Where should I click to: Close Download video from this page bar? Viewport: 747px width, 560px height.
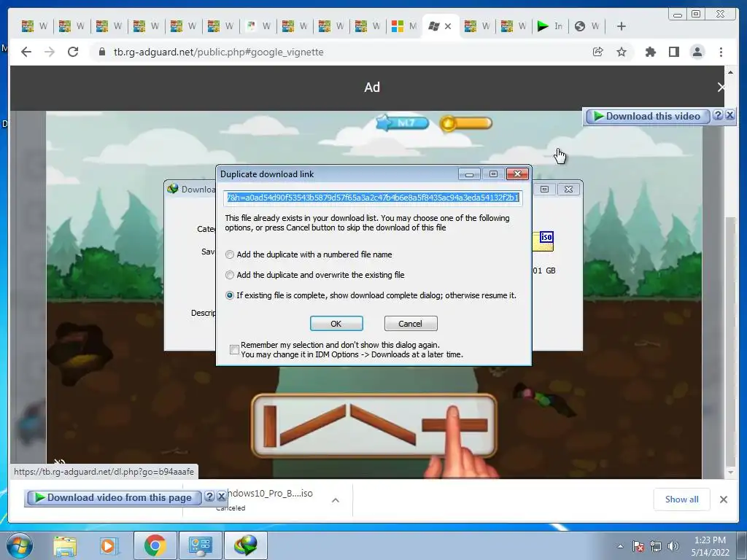(x=221, y=497)
